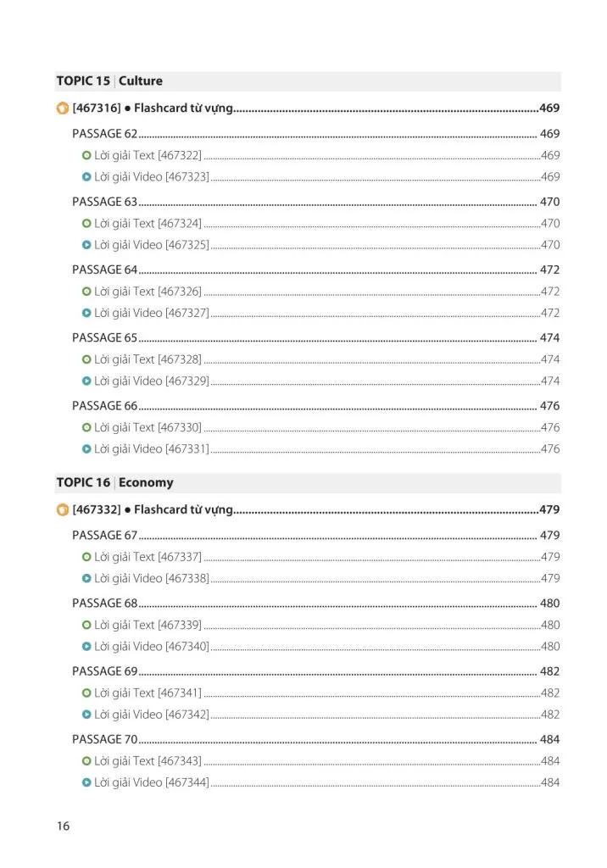
Task: Select the TOPIC 15 Culture heading
Action: tap(109, 81)
